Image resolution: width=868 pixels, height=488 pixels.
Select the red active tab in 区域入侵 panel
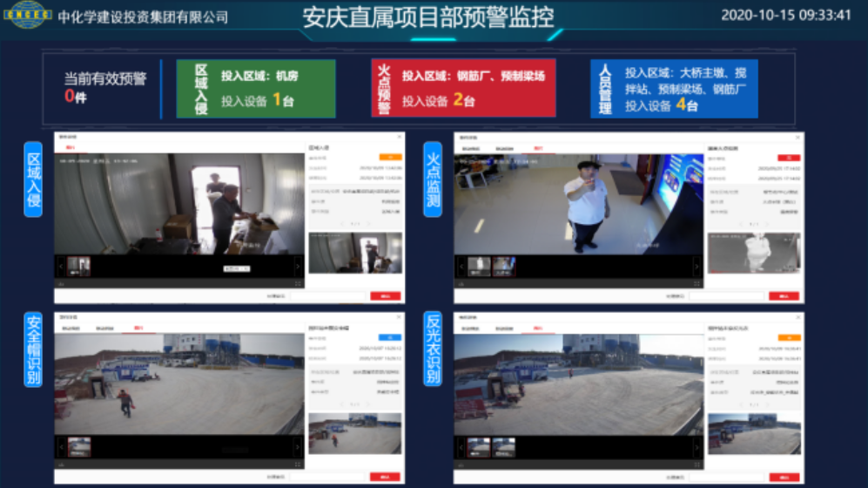(71, 147)
